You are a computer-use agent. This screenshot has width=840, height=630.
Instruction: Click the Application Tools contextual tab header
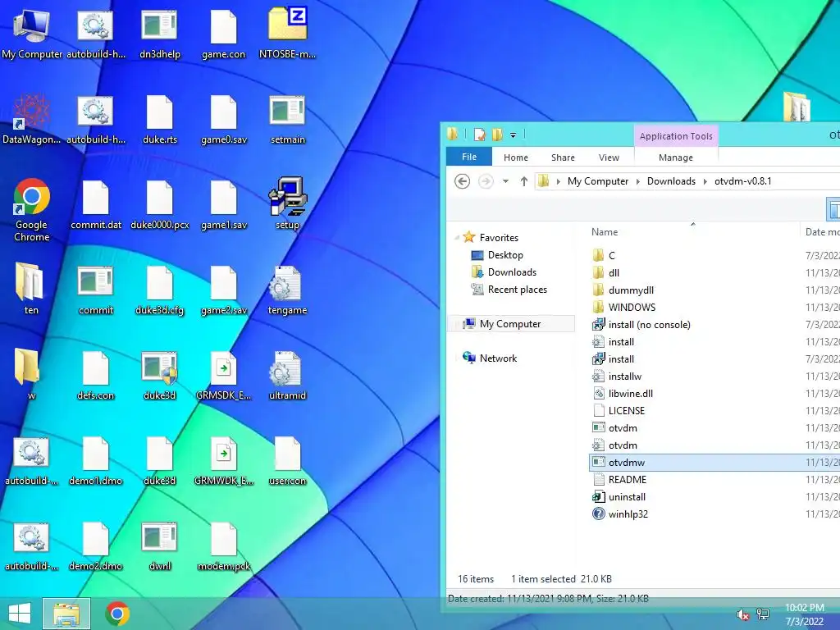(676, 136)
